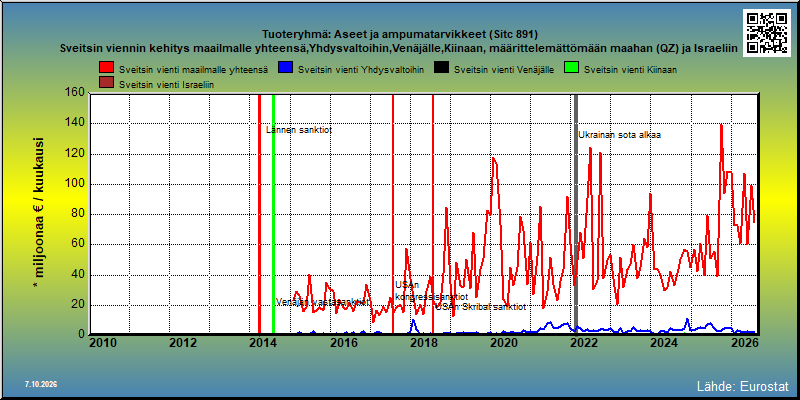Click the black Russia export legend swatch
This screenshot has width=800, height=400.
coord(442,69)
